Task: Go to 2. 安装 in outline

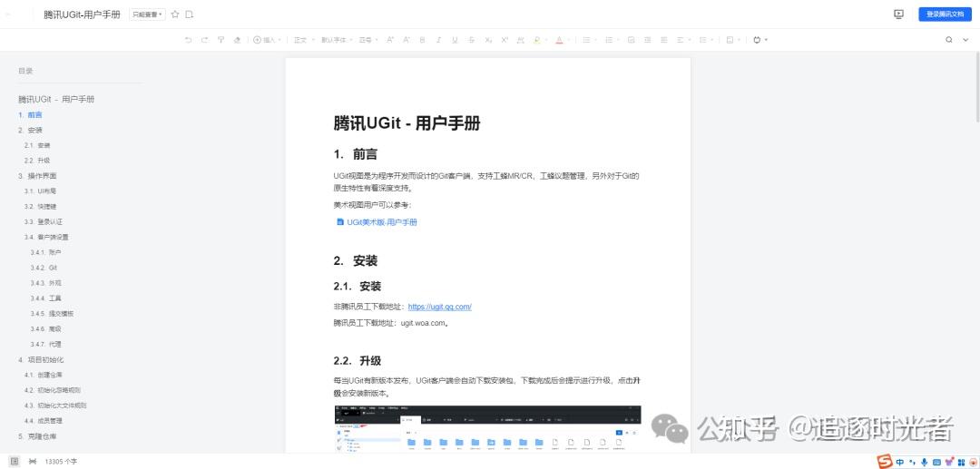Action: pyautogui.click(x=31, y=131)
